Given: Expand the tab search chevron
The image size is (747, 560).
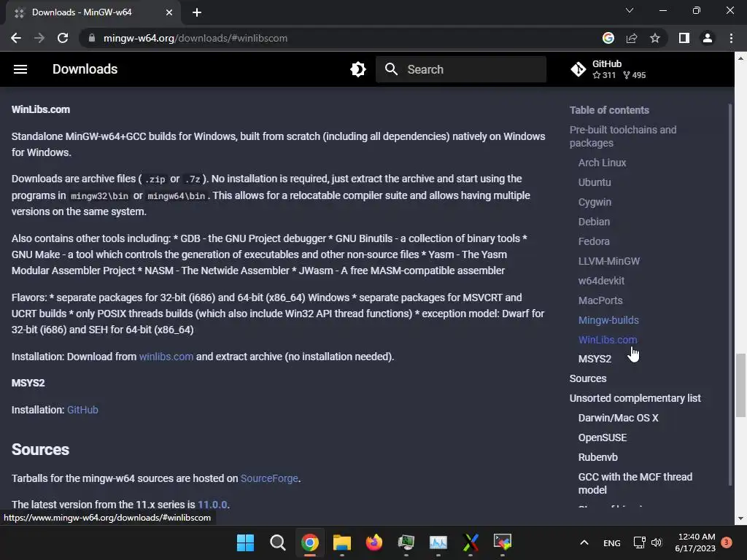Looking at the screenshot, I should (x=630, y=10).
